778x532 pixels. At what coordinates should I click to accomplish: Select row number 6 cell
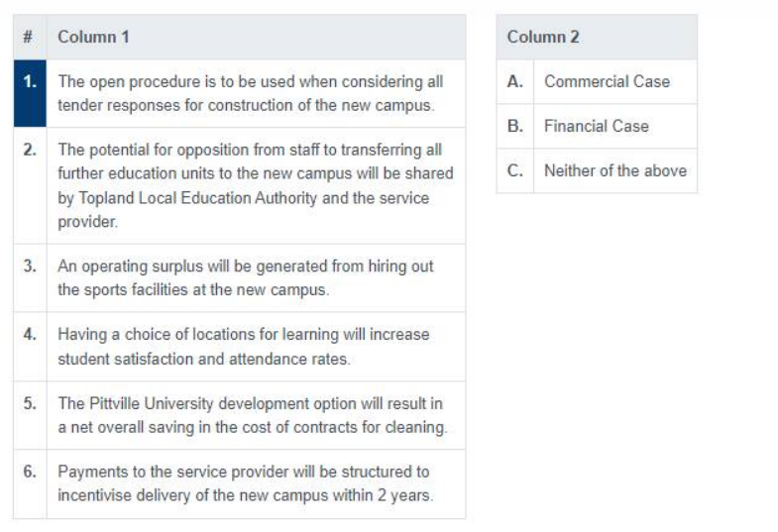[30, 484]
